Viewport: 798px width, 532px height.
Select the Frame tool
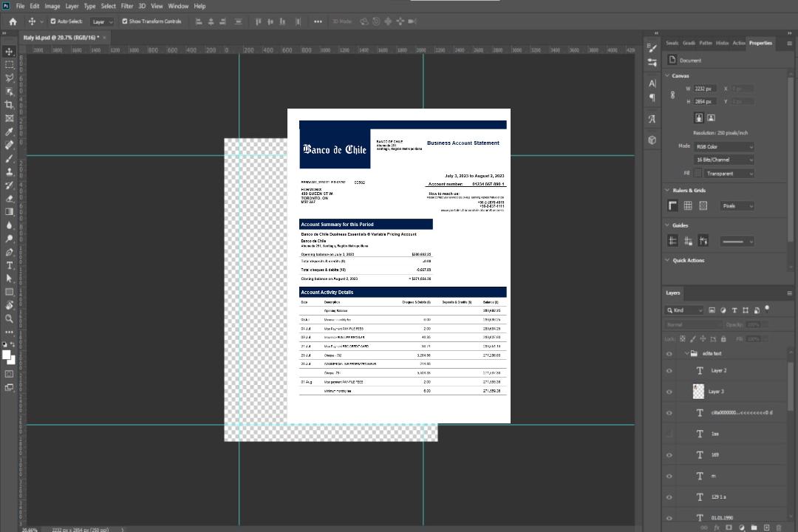(x=9, y=118)
